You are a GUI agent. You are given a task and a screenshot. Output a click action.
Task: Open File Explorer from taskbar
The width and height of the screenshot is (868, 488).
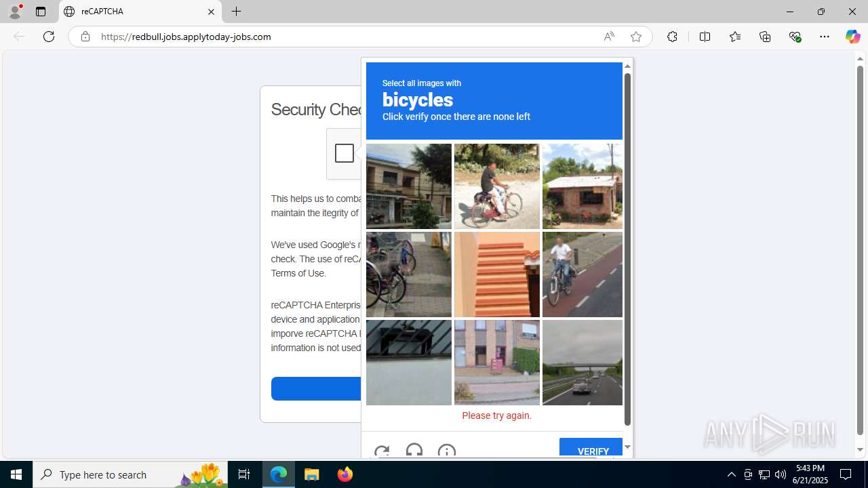[312, 474]
